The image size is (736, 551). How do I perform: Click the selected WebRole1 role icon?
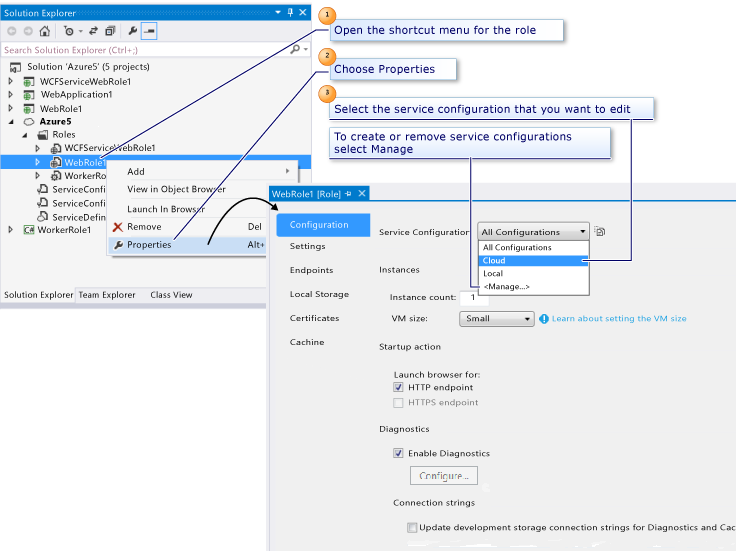(x=55, y=162)
